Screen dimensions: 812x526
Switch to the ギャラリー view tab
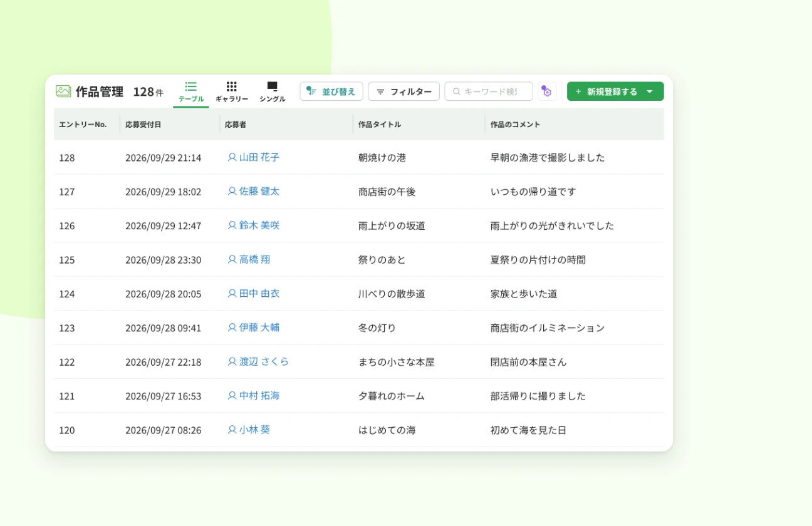click(x=232, y=92)
